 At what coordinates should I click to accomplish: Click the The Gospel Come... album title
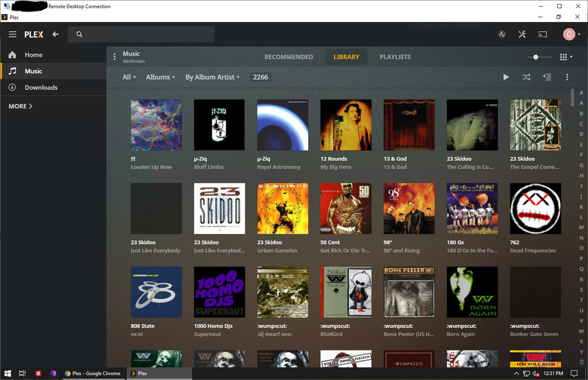click(x=535, y=167)
